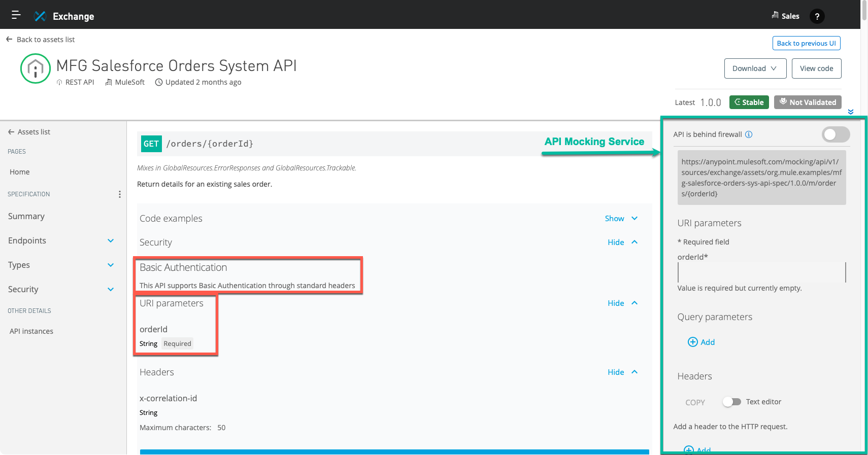Click the Stable status badge

pyautogui.click(x=749, y=102)
